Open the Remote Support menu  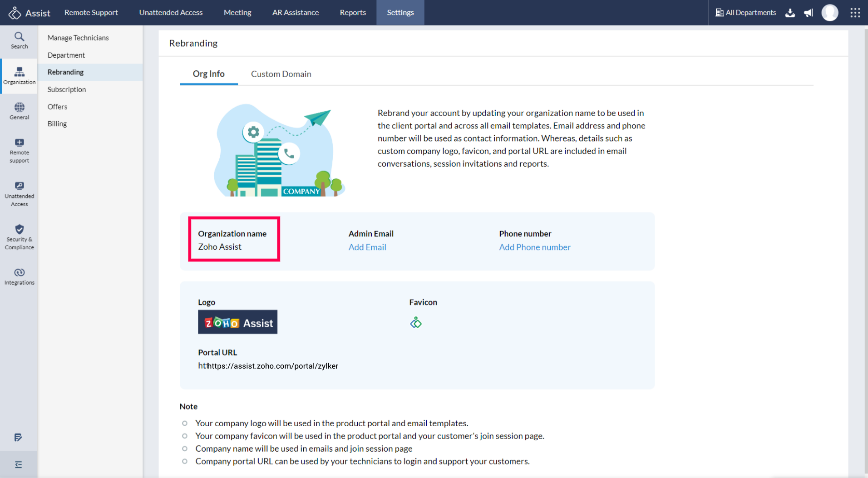click(x=91, y=13)
